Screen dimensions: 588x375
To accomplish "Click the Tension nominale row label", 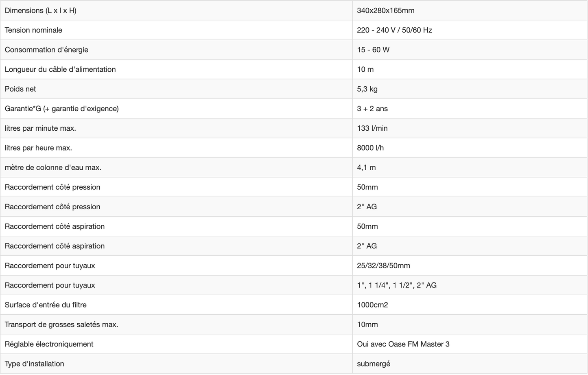I will click(x=33, y=30).
